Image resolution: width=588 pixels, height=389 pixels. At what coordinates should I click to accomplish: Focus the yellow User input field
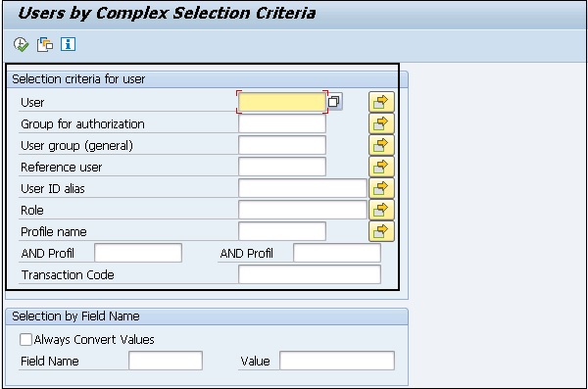coord(282,102)
